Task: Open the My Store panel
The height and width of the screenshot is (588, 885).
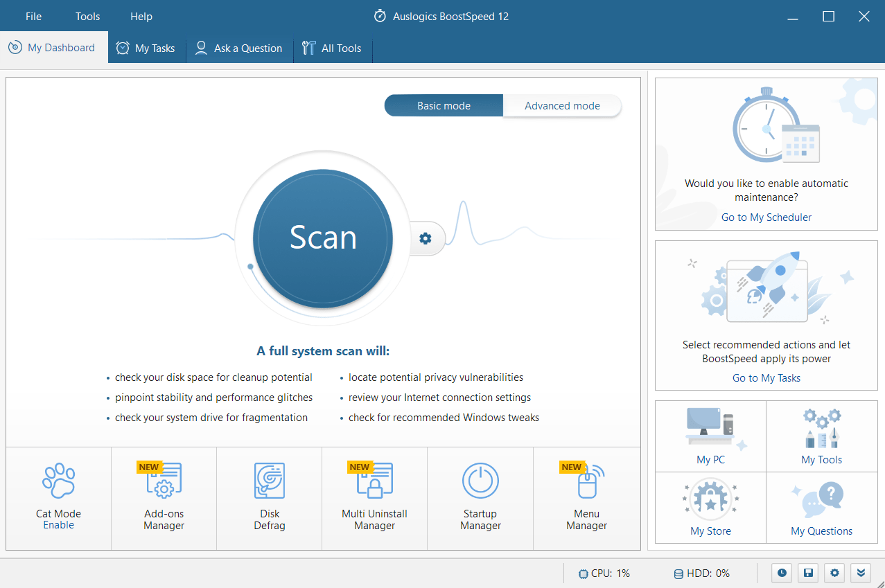Action: [710, 507]
